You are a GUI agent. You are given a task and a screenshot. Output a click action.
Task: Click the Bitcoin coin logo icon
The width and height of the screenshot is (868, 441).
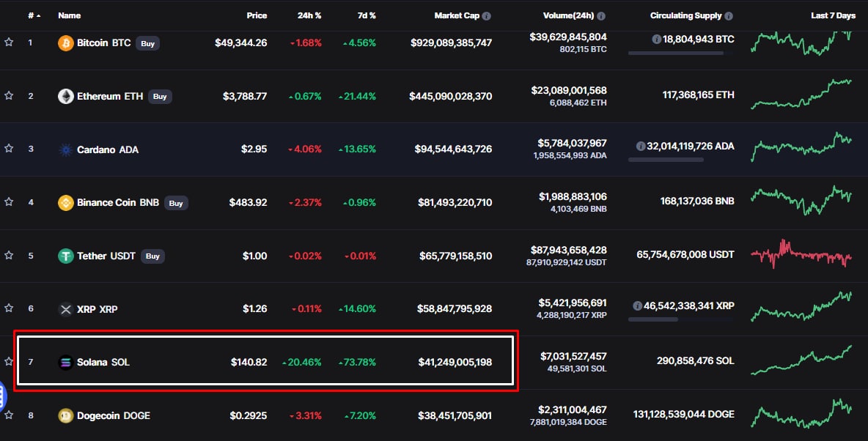(x=66, y=43)
